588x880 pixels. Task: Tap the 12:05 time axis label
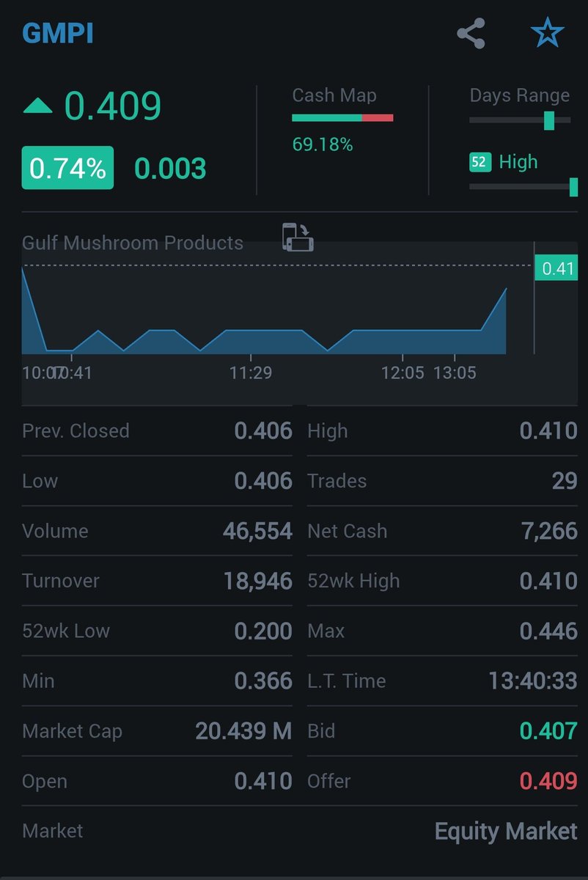coord(403,373)
